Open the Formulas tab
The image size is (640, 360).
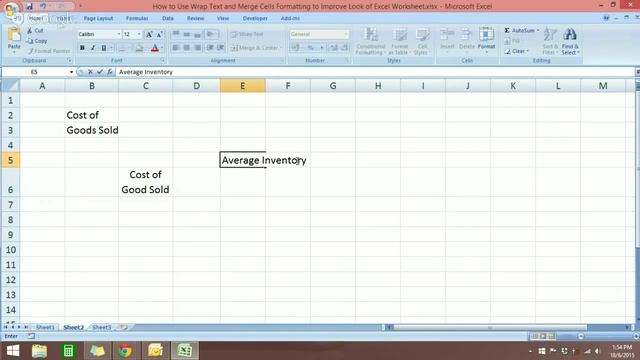point(137,18)
